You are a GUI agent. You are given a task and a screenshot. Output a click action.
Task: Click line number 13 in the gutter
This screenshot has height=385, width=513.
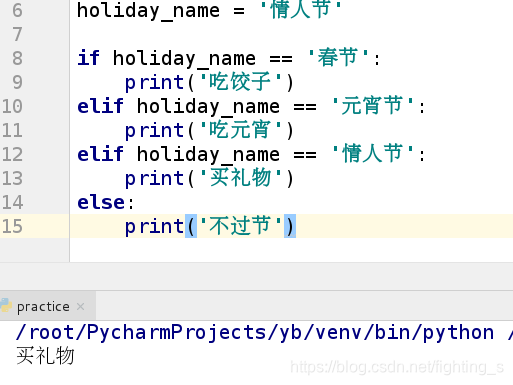(12, 178)
